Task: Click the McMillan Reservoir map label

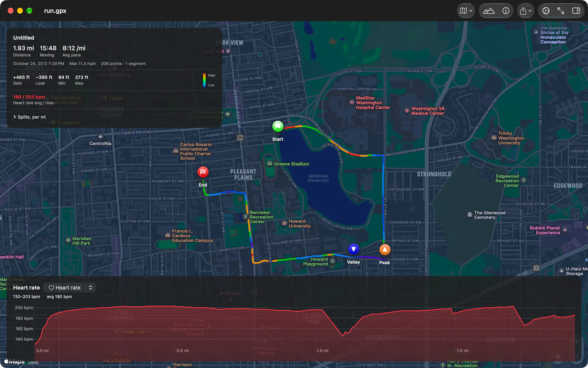Action: 319,178
